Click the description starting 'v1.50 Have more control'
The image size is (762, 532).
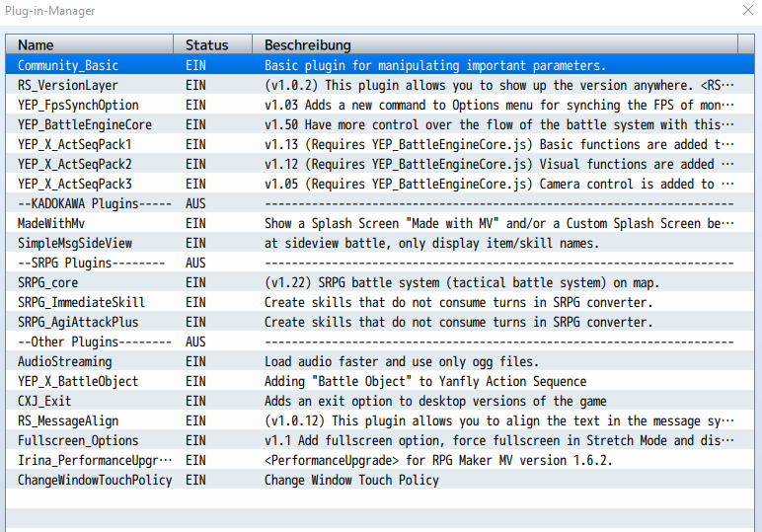click(x=499, y=125)
